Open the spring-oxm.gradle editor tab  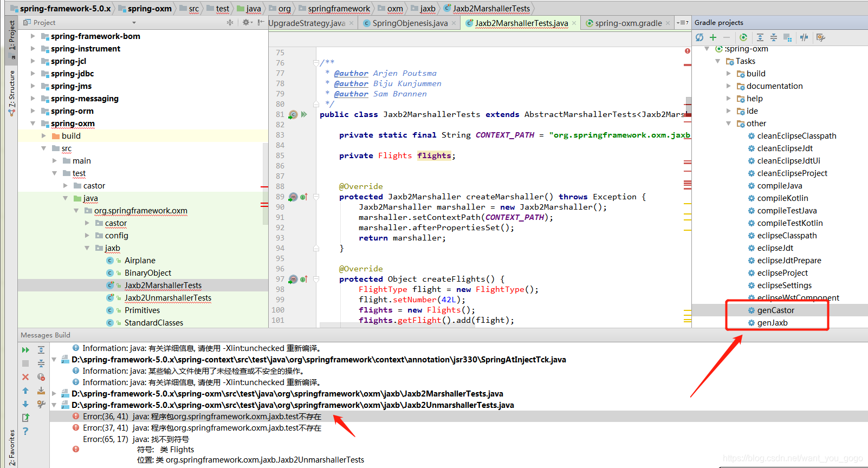tap(628, 23)
